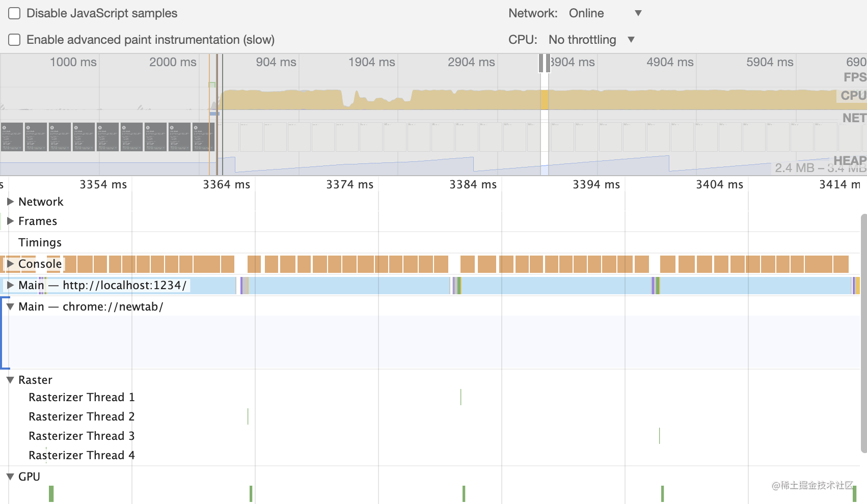The height and width of the screenshot is (504, 867).
Task: Click the 4904 ms mark in overview
Action: pos(670,62)
